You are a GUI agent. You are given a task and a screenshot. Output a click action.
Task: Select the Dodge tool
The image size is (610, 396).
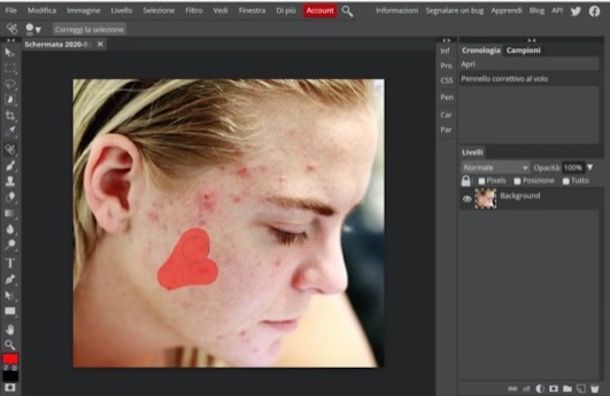tap(10, 245)
